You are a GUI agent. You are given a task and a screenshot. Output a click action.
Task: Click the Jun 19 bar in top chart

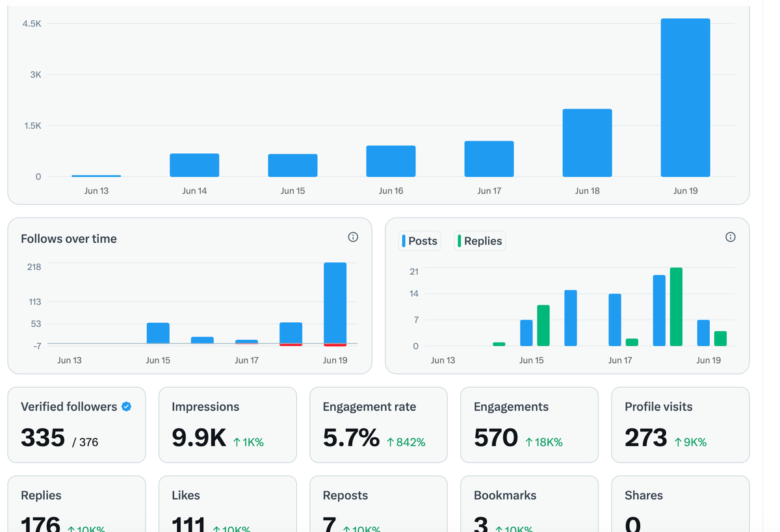685,97
